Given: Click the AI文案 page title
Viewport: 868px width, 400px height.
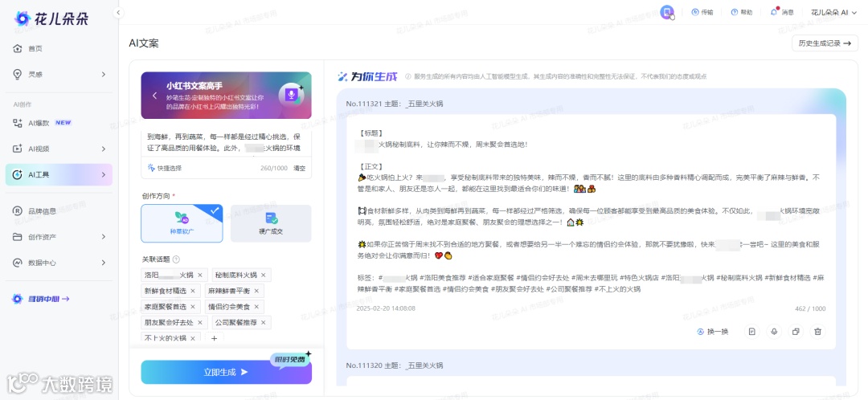Looking at the screenshot, I should click(144, 43).
